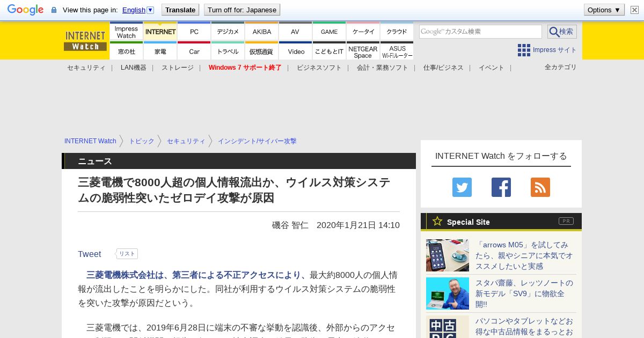
Task: Open the AKIBA tab
Action: [262, 31]
